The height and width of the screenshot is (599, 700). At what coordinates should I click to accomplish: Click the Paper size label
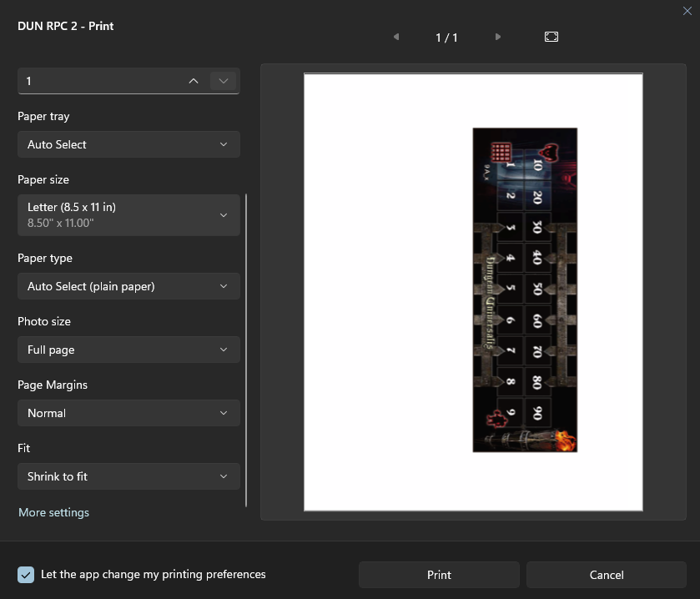(43, 179)
